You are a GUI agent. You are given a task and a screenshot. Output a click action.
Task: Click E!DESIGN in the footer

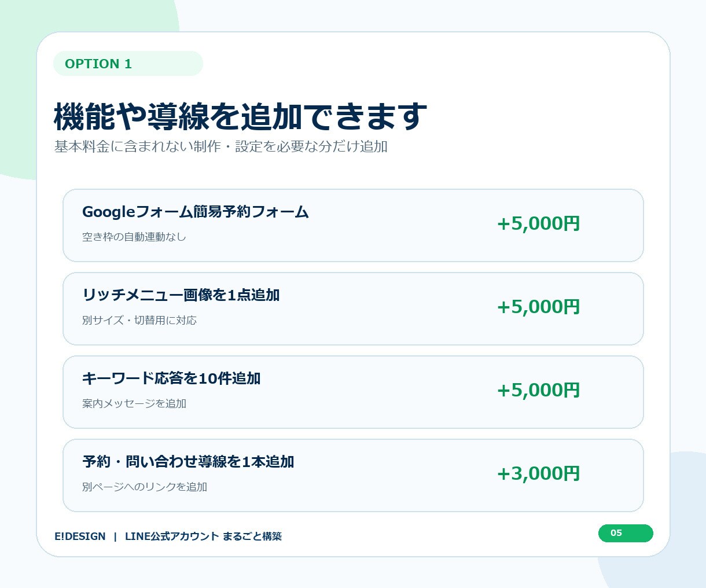80,536
